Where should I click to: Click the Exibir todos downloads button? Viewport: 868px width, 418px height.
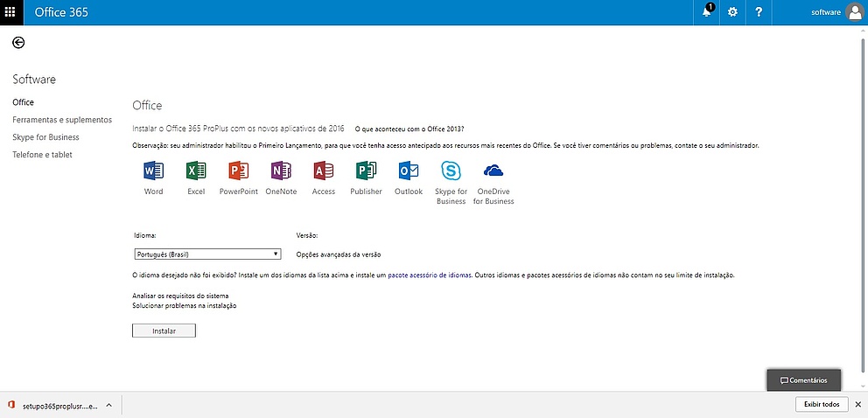[821, 404]
